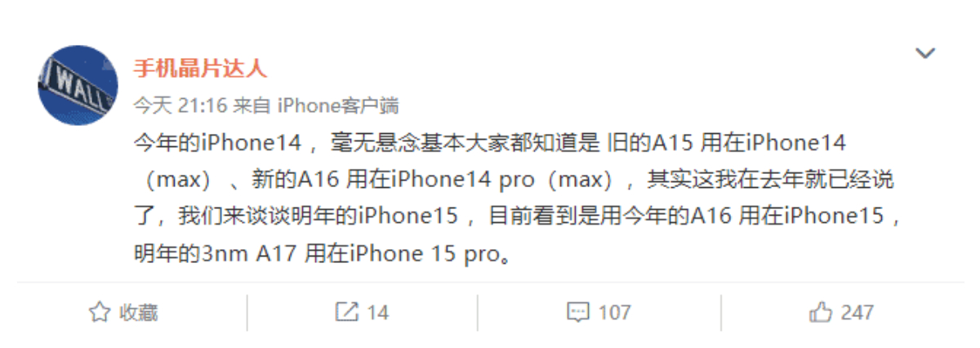Click divider between comment and like
980x348 pixels.
pos(721,312)
